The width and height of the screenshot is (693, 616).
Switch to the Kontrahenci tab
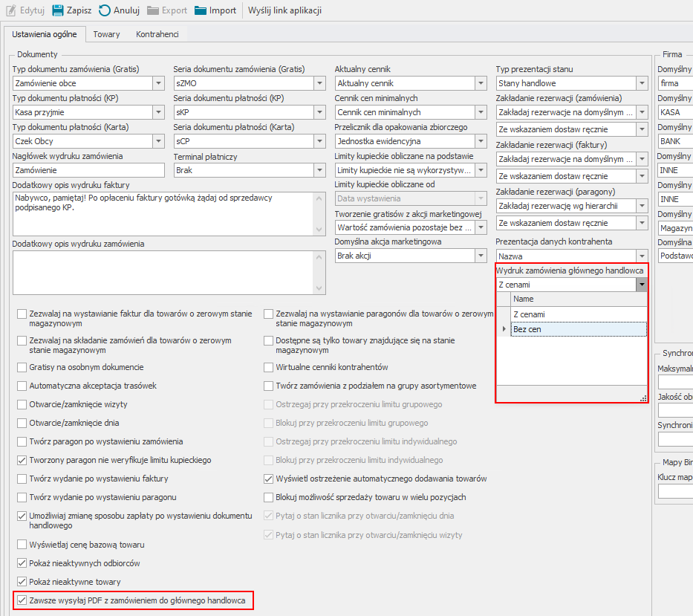pyautogui.click(x=157, y=34)
